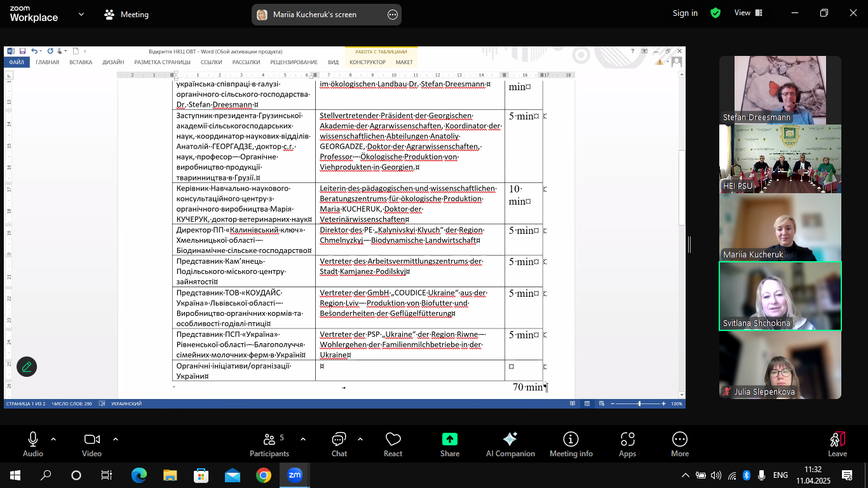
Task: Mute the microphone via Audio button
Action: coord(33,440)
